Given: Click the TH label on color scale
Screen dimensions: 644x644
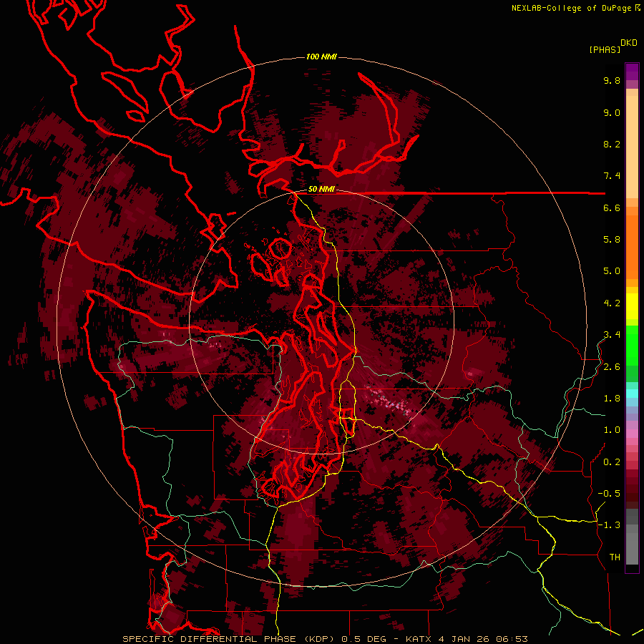Looking at the screenshot, I should click(x=615, y=557).
